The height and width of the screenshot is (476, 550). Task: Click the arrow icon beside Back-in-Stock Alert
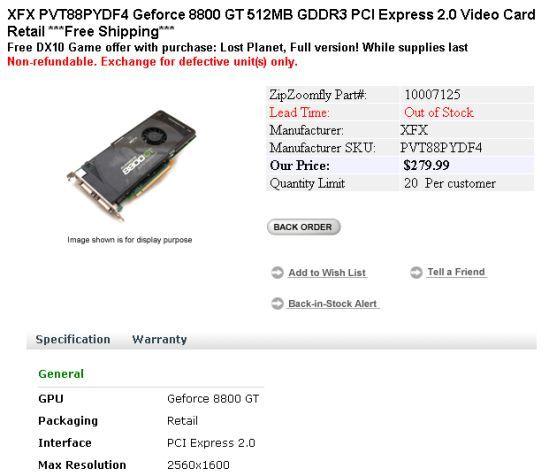tap(277, 303)
